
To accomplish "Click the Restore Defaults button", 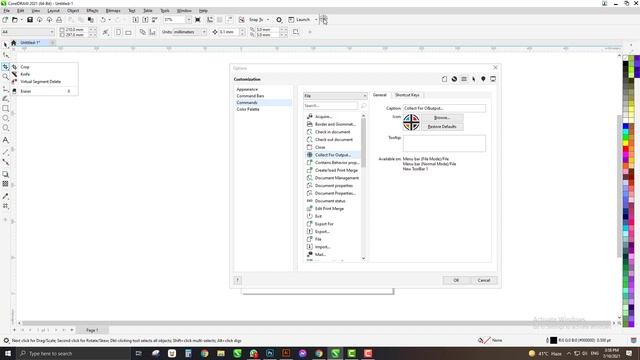I will pyautogui.click(x=442, y=127).
